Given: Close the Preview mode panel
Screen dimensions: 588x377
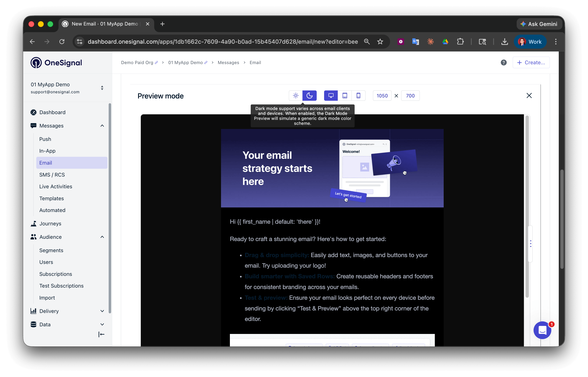Looking at the screenshot, I should tap(529, 95).
